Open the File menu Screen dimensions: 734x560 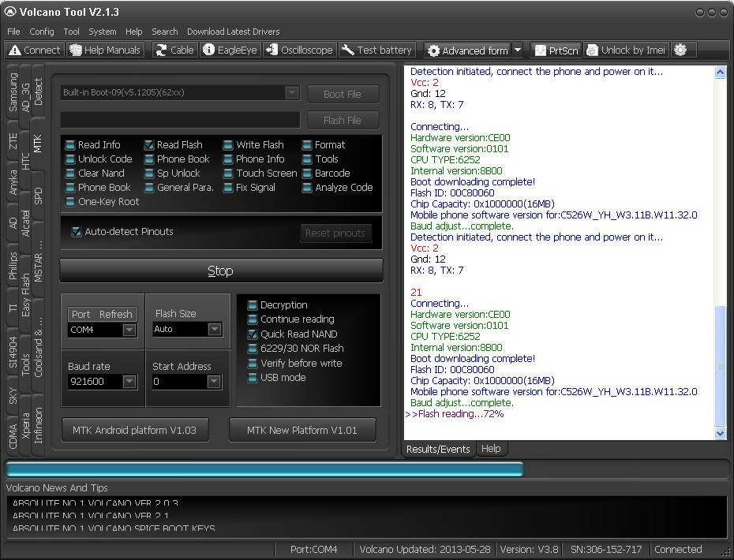pyautogui.click(x=13, y=32)
